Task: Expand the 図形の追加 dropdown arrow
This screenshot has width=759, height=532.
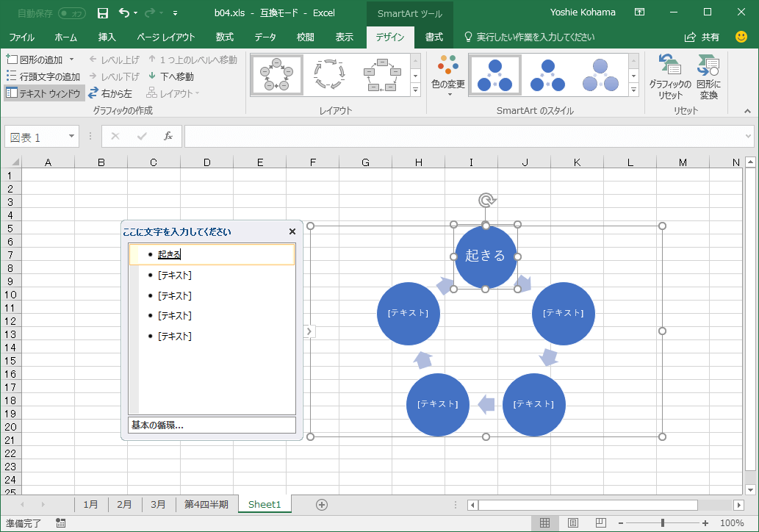Action: tap(71, 60)
